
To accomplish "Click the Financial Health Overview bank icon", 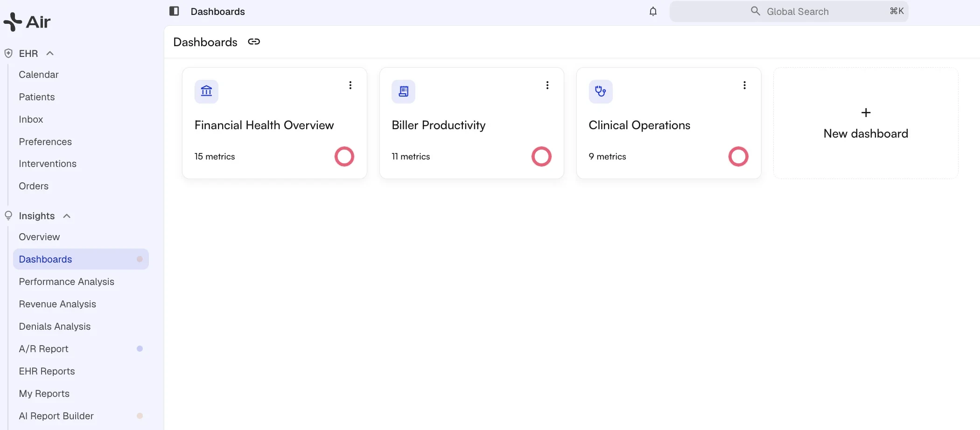I will click(206, 91).
